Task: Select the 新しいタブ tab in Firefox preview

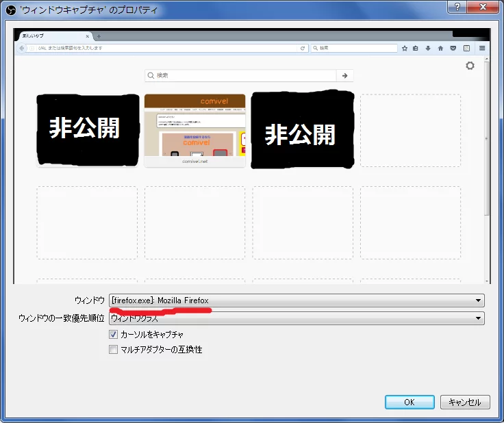Action: tap(55, 36)
